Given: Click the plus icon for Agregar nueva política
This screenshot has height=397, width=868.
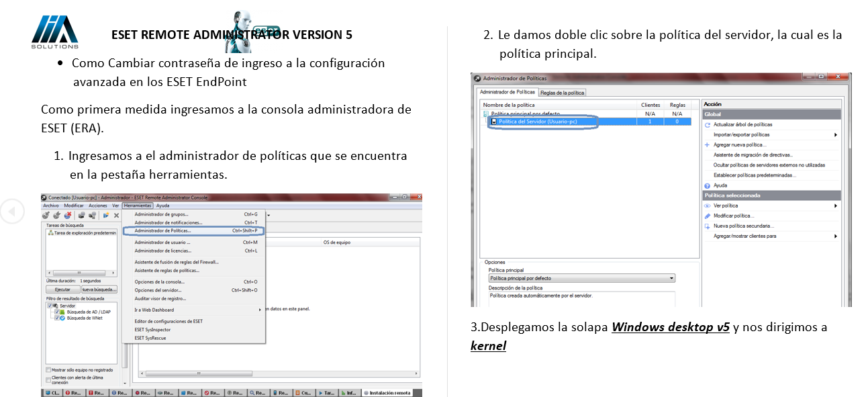Looking at the screenshot, I should (x=708, y=145).
